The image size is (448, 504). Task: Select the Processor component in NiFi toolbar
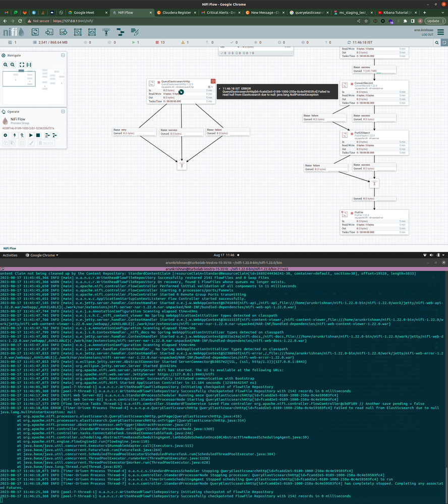pyautogui.click(x=35, y=32)
